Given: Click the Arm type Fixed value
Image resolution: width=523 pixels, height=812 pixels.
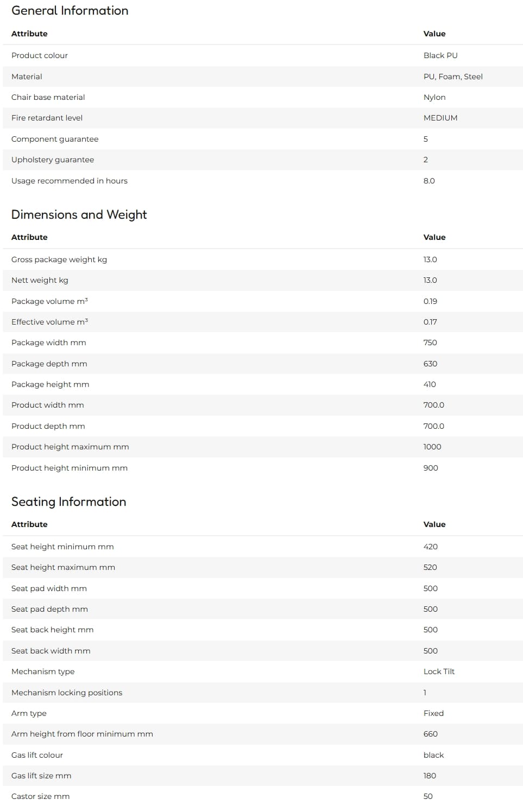Looking at the screenshot, I should [433, 713].
